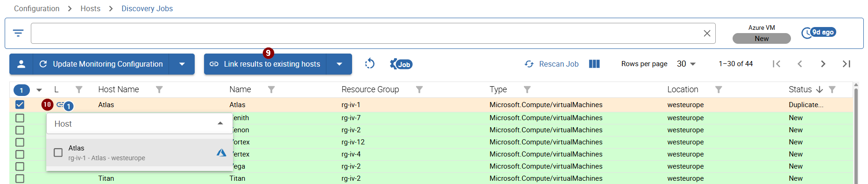Click the selected count badge in header

[21, 90]
